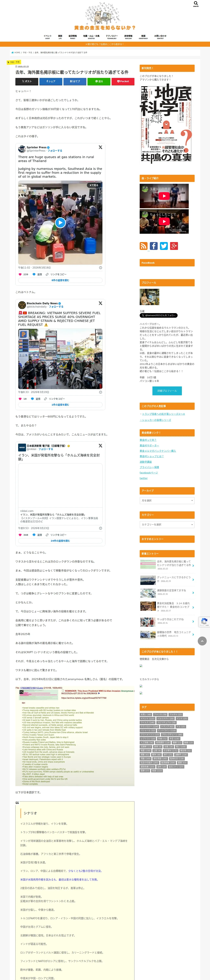Open the Google+ sidebar icon
The width and height of the screenshot is (210, 980).
(174, 246)
